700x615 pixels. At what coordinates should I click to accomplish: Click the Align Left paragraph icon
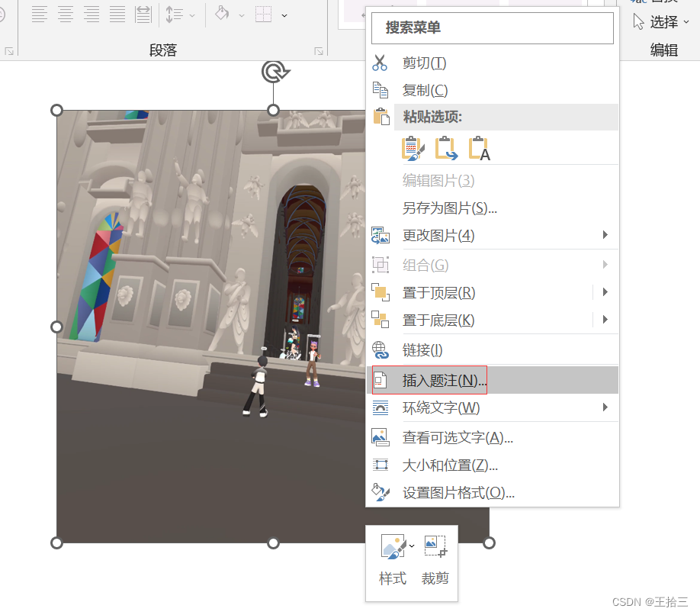(40, 14)
